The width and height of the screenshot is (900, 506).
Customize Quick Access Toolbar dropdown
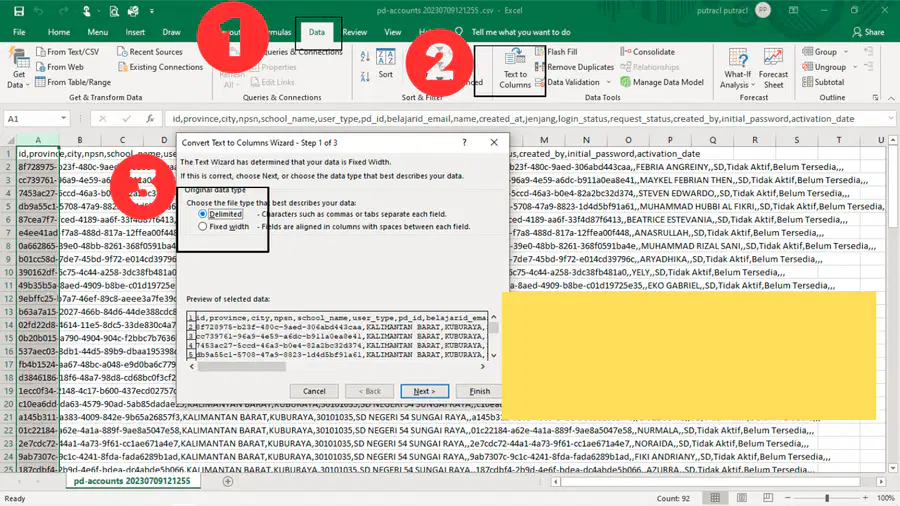pos(152,11)
